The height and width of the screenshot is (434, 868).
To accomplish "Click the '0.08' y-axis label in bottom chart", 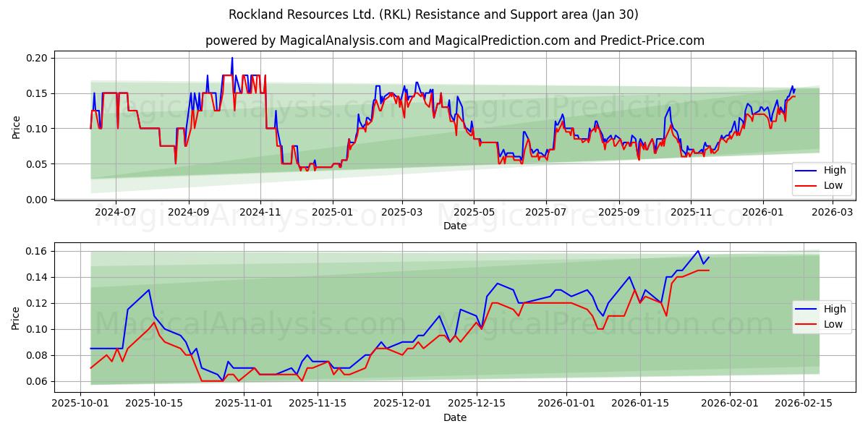I will [37, 355].
